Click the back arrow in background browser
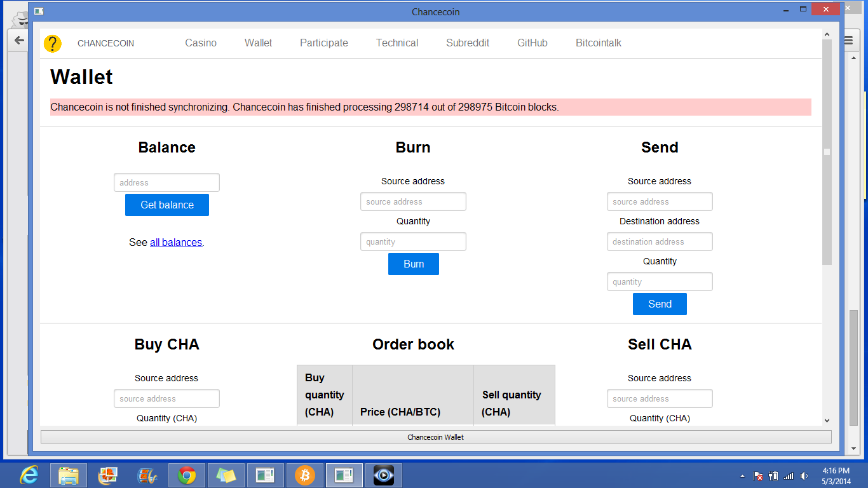 tap(19, 40)
